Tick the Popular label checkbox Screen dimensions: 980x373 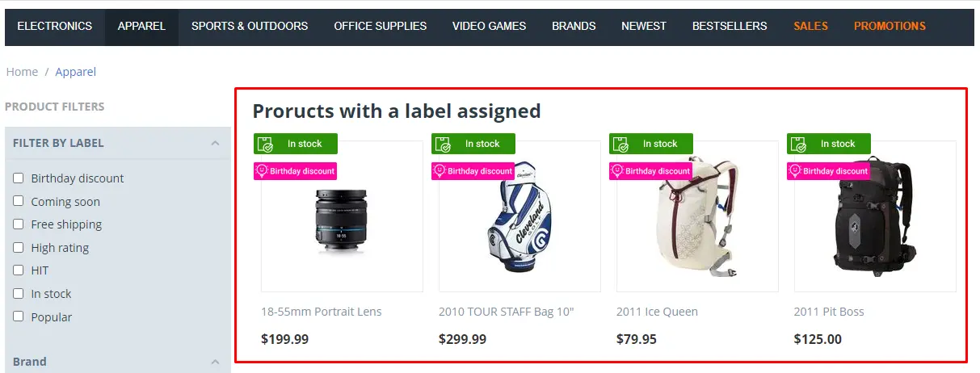(x=18, y=316)
